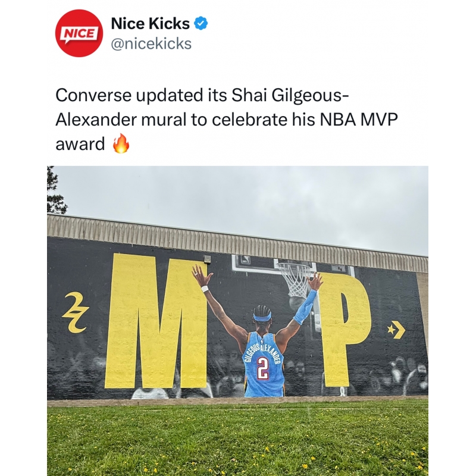Open the @nicekicks handle link
This screenshot has width=476, height=476.
tap(151, 43)
